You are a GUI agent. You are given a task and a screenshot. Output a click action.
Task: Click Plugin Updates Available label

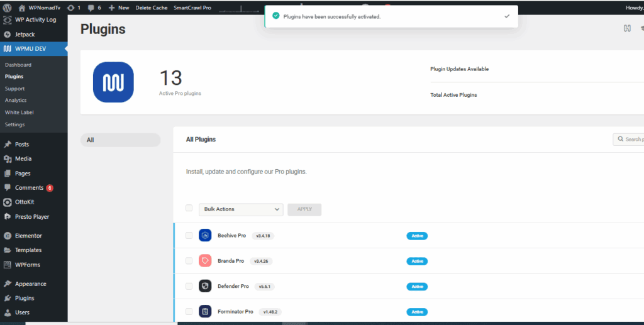(460, 69)
